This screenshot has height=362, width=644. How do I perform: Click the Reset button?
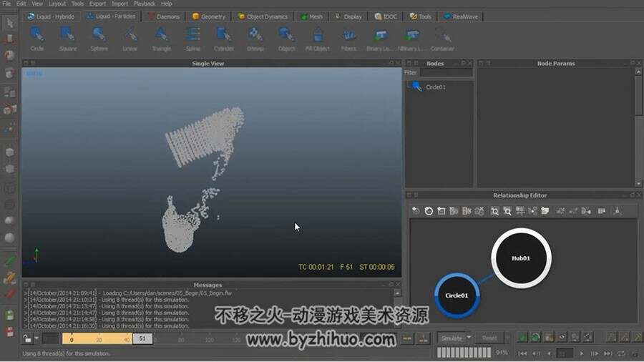coord(489,338)
